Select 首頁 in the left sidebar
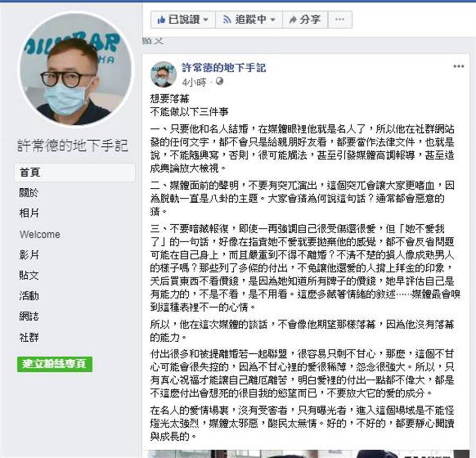 coord(75,172)
